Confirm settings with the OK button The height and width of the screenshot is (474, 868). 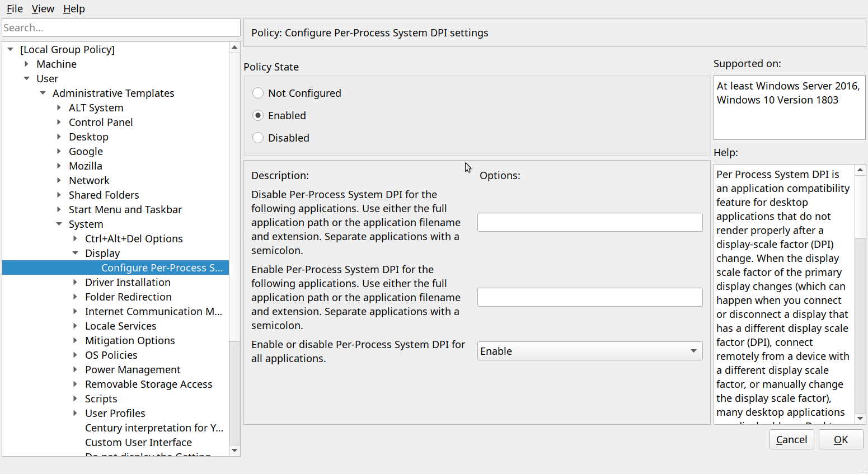click(x=841, y=439)
